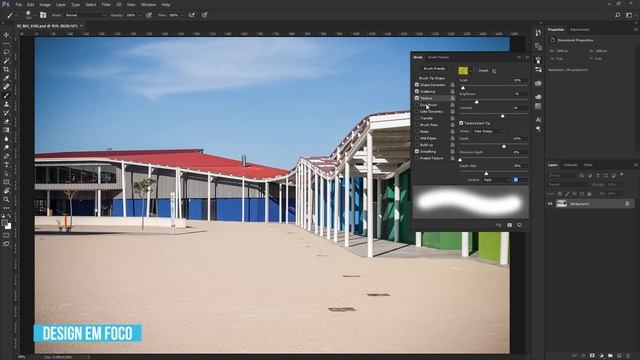Select the Magic Wand tool
This screenshot has height=360, width=640.
tap(6, 61)
